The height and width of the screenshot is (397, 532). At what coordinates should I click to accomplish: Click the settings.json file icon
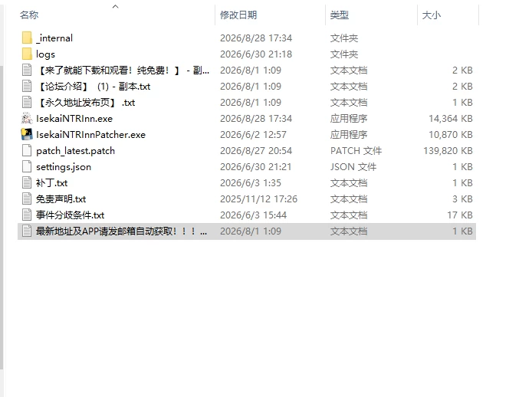27,166
